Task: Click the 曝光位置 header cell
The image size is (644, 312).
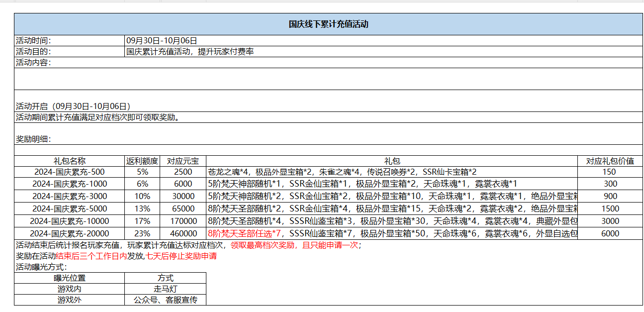Action: click(x=69, y=278)
